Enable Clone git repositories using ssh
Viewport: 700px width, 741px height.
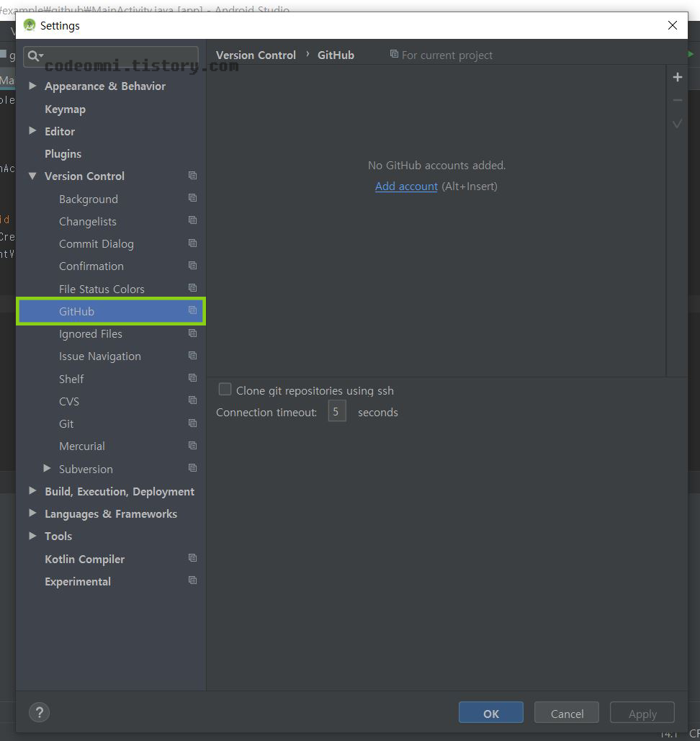[x=225, y=390]
